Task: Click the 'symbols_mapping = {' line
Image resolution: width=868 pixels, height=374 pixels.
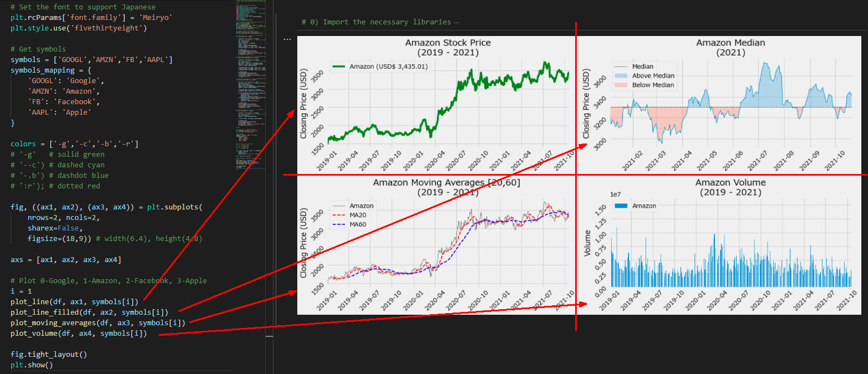Action: pos(50,70)
